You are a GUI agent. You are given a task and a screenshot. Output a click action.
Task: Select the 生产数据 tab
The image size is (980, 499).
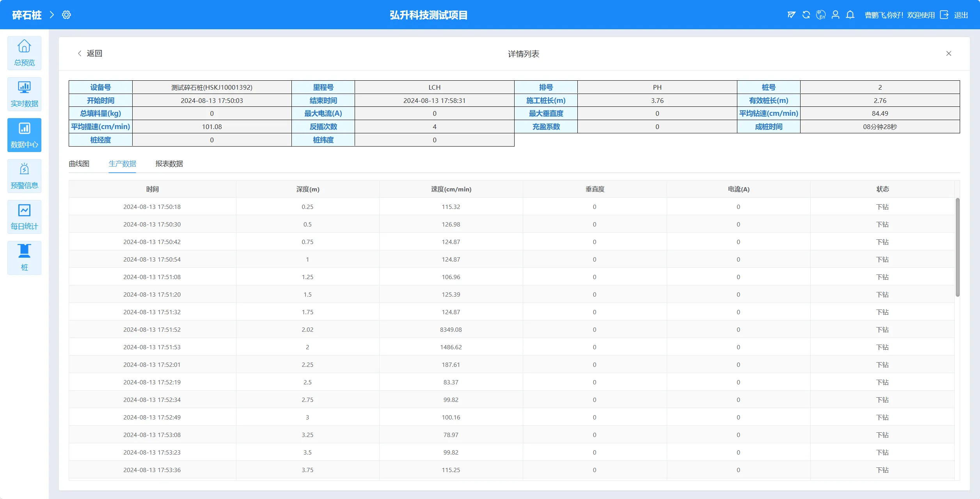pyautogui.click(x=122, y=164)
